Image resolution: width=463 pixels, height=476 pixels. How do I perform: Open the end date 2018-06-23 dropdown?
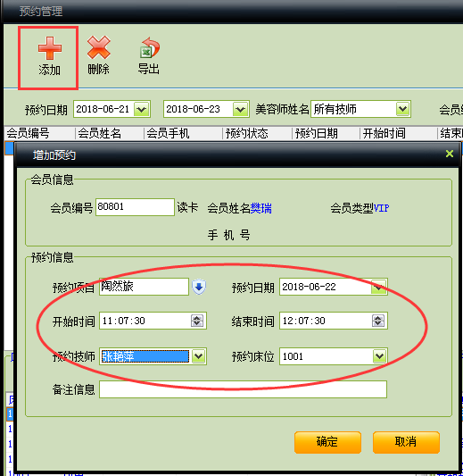[240, 109]
